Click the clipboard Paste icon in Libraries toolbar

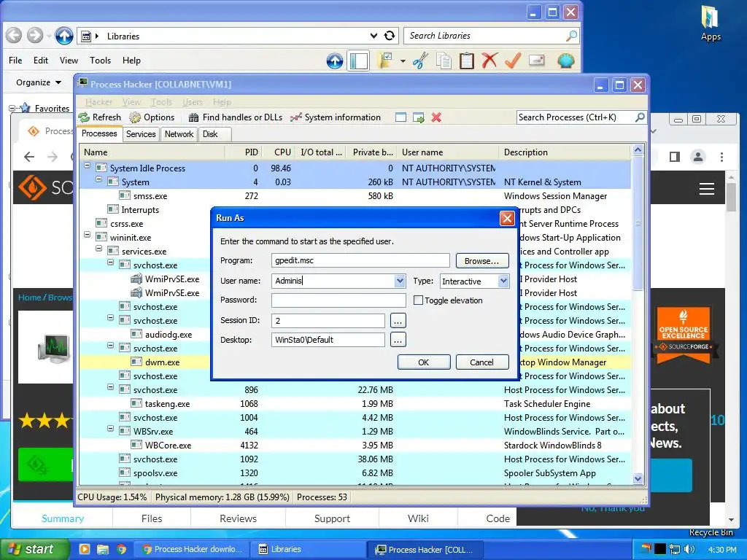466,61
